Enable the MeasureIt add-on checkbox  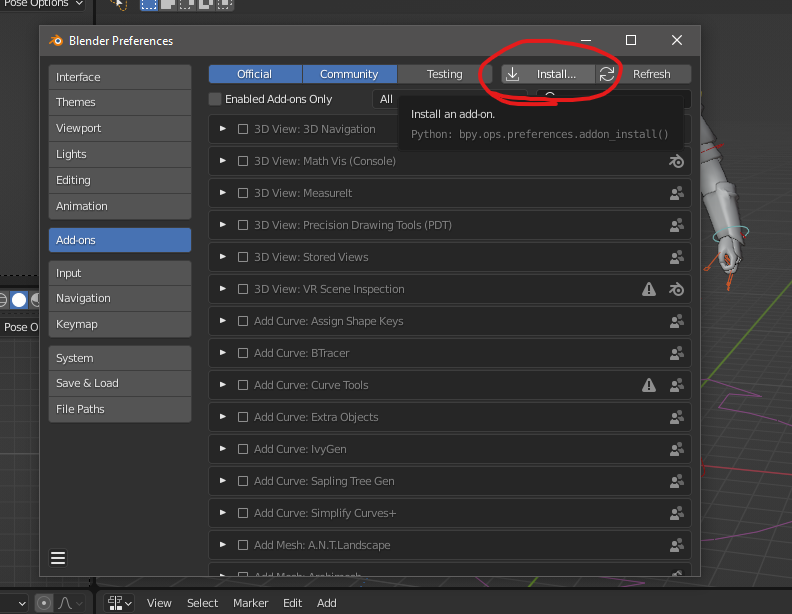click(243, 193)
